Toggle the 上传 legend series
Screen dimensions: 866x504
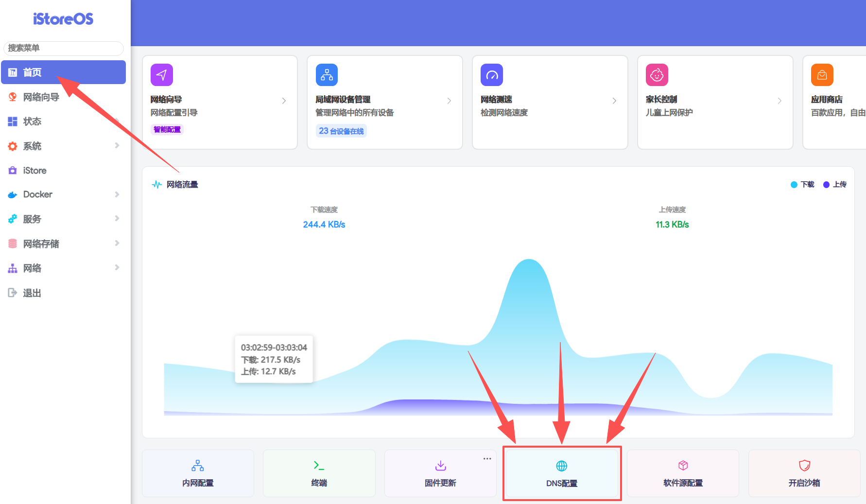point(835,185)
